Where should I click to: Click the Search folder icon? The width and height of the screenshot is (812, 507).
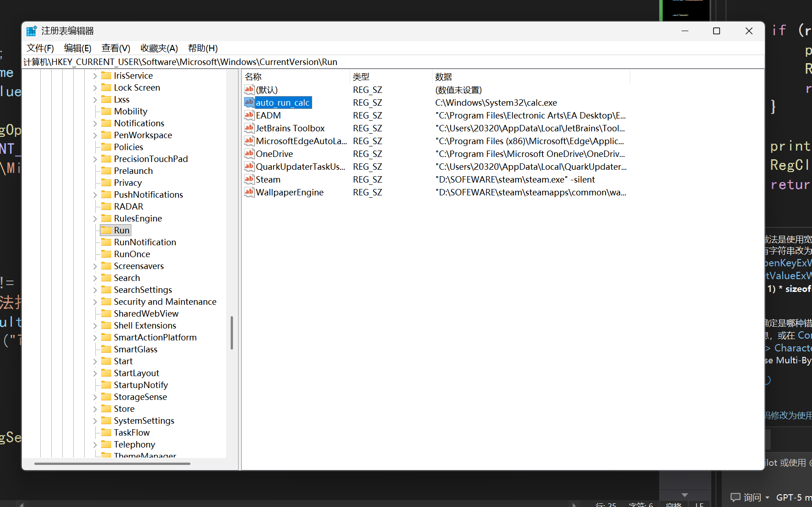coord(106,277)
